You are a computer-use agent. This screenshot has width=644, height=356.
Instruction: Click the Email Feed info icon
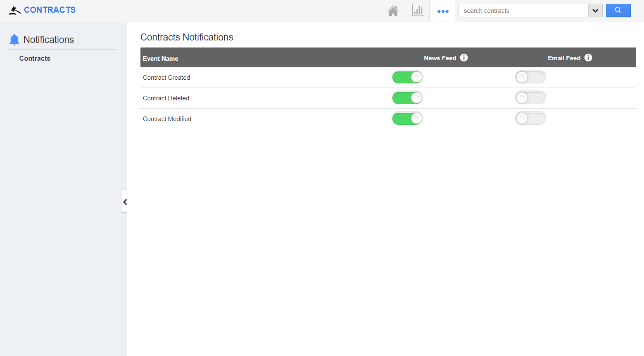[x=588, y=58]
